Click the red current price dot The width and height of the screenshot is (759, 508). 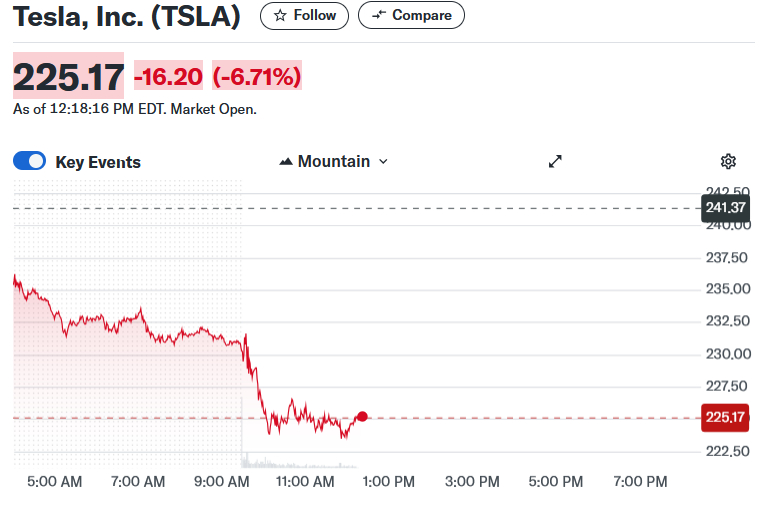[x=362, y=417]
